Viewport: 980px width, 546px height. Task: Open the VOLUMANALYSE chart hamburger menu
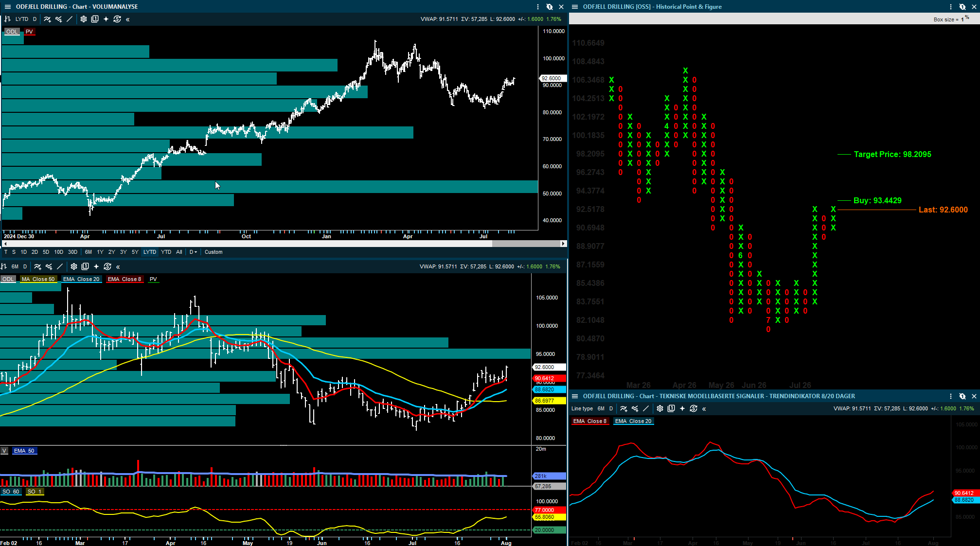pyautogui.click(x=7, y=7)
